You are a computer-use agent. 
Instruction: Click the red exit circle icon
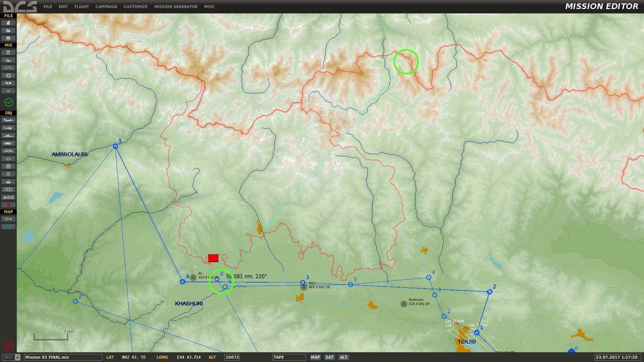[x=8, y=346]
